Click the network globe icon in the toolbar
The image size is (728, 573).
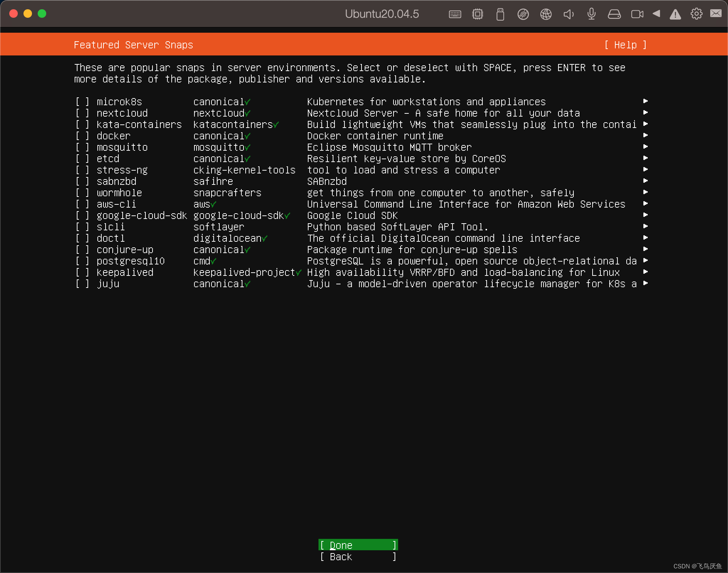[546, 14]
